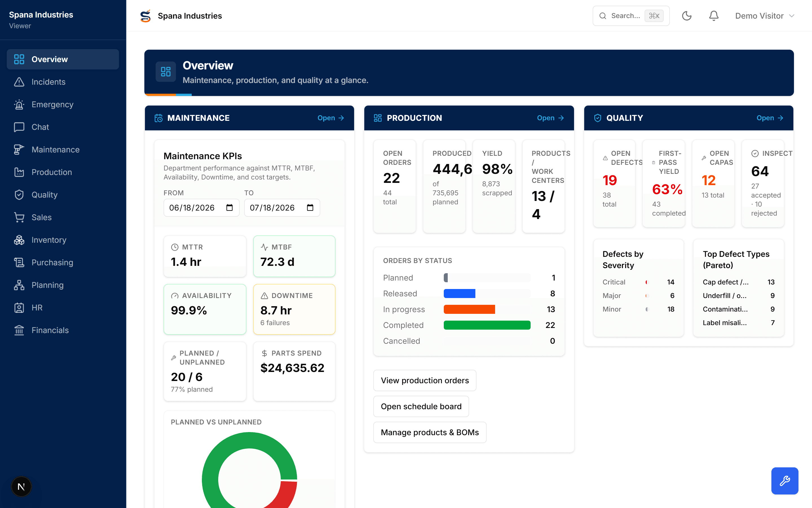812x508 pixels.
Task: Click the Planned orders status row
Action: coord(469,277)
